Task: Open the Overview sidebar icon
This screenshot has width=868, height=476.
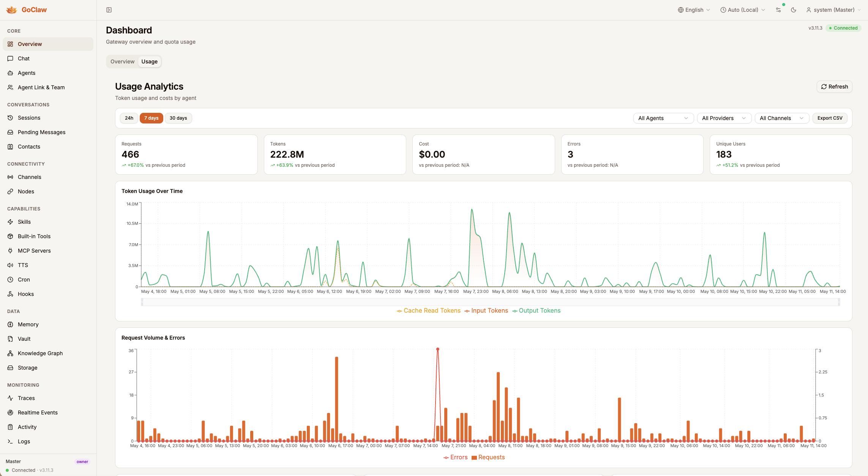Action: (x=10, y=44)
